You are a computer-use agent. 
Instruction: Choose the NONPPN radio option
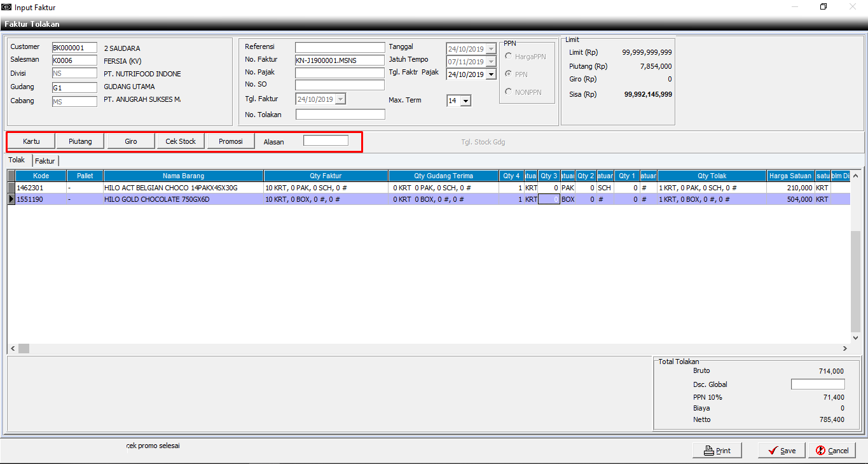(509, 92)
